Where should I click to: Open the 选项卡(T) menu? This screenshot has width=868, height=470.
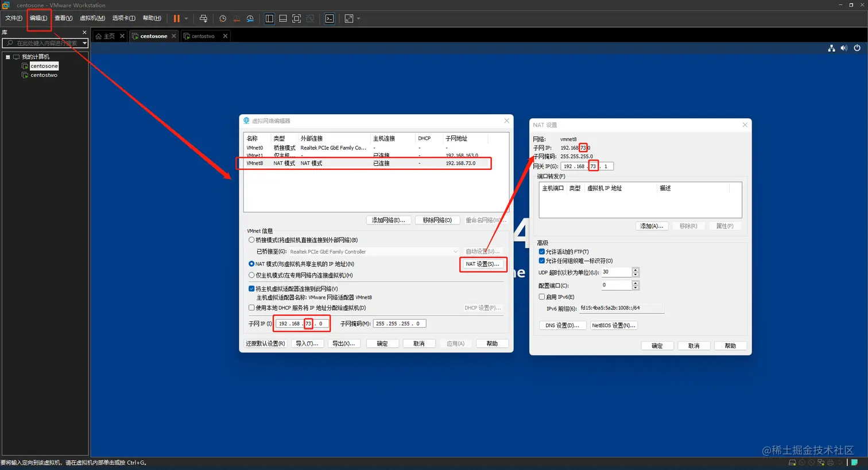(124, 18)
